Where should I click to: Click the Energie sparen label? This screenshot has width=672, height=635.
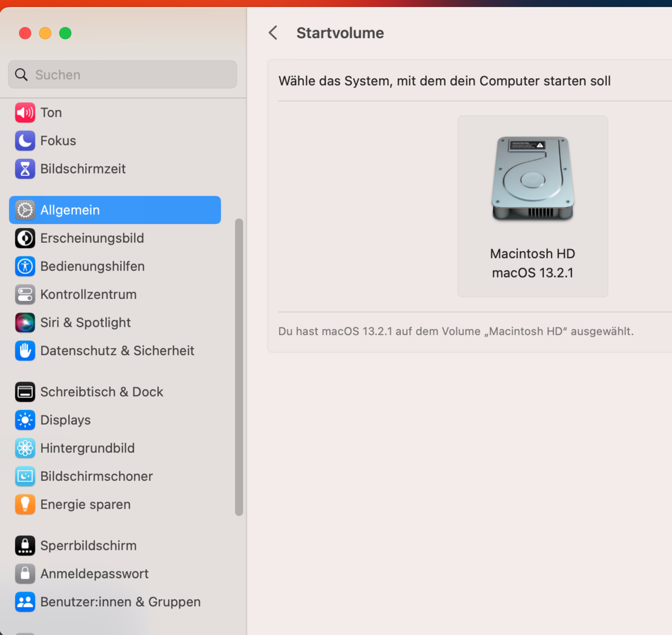[x=86, y=504]
